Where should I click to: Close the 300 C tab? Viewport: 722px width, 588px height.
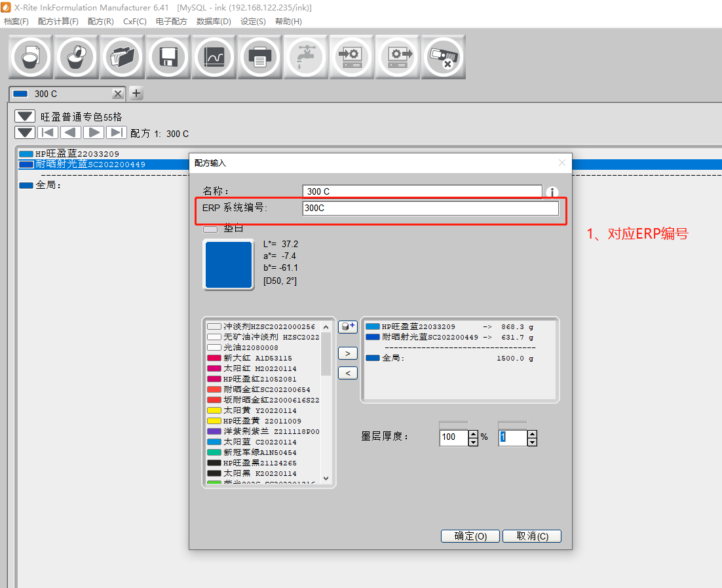click(x=118, y=94)
